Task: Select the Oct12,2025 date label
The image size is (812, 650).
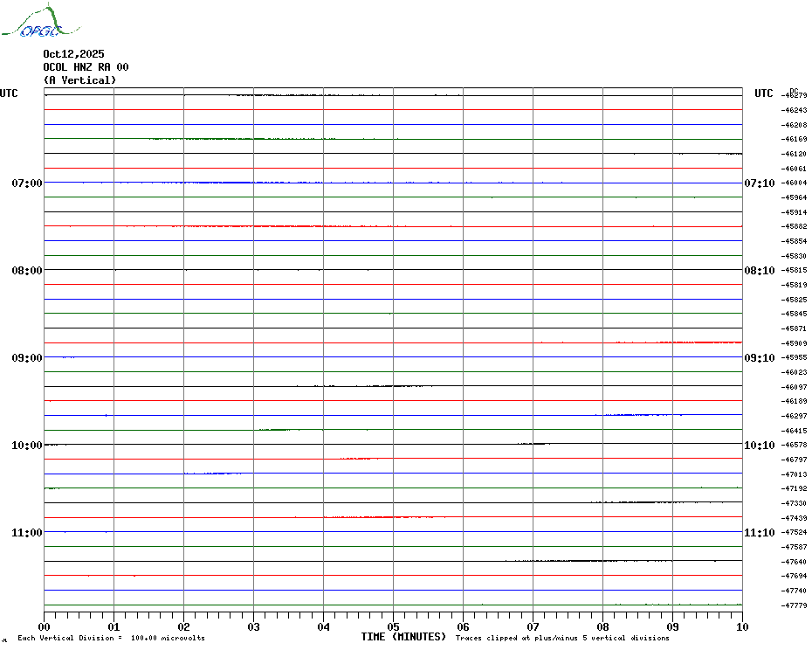Action: point(73,54)
